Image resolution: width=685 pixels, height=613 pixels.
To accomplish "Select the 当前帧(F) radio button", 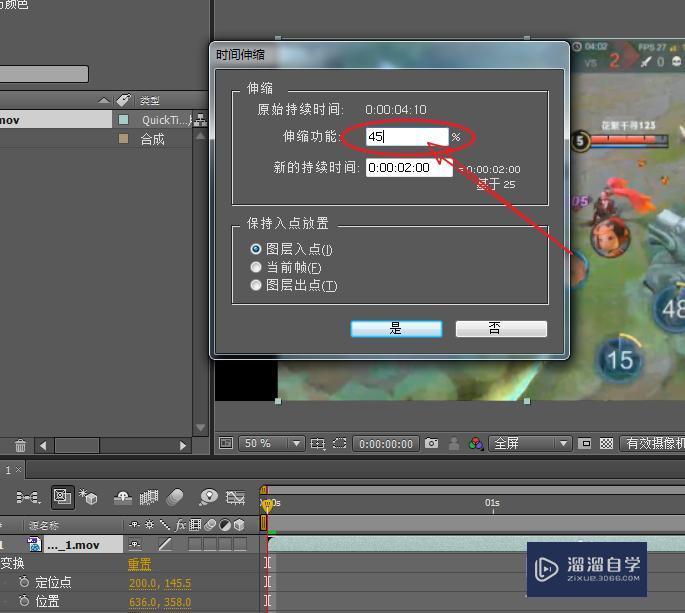I will pos(256,267).
